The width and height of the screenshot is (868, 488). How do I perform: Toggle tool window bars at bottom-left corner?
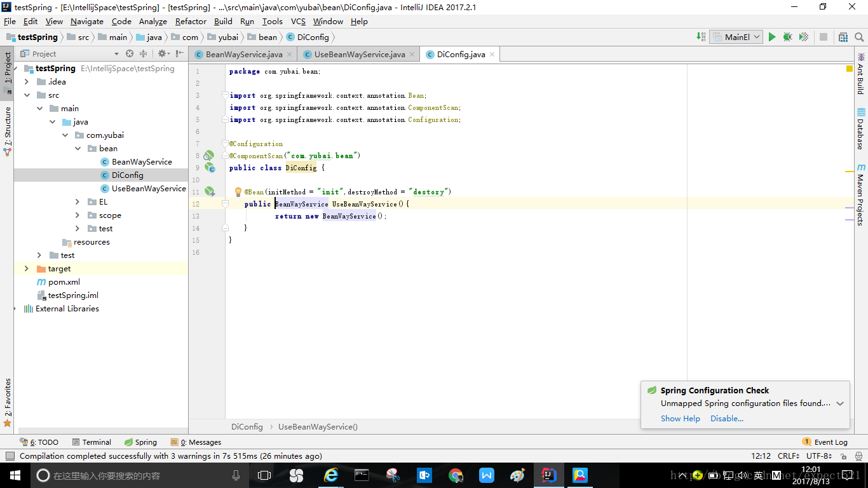[x=10, y=456]
